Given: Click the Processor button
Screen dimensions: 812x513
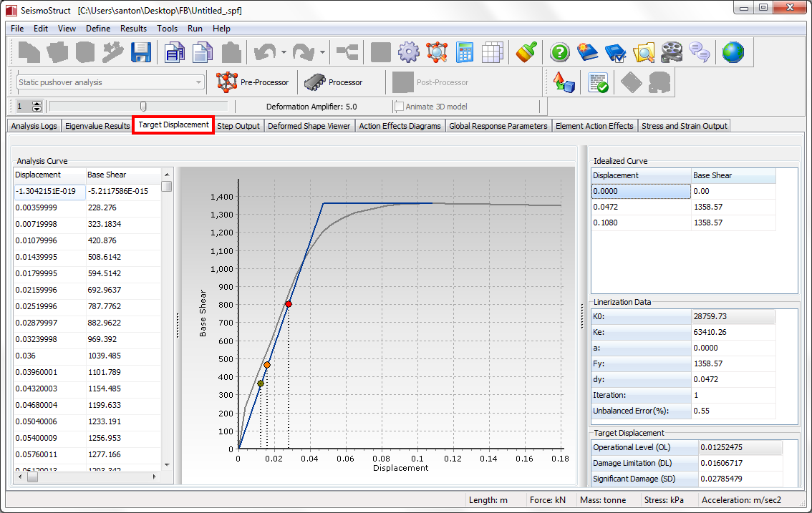Looking at the screenshot, I should (334, 82).
